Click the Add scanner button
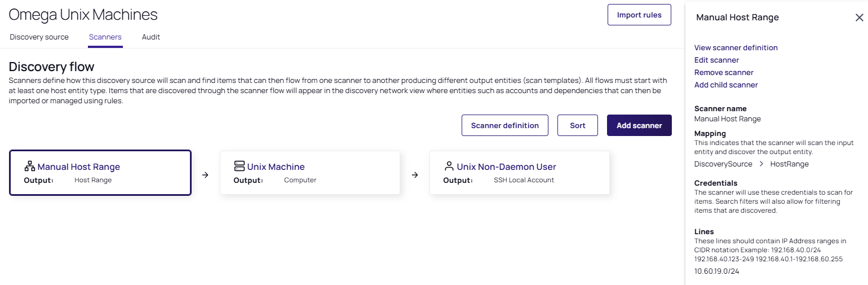 [x=639, y=125]
